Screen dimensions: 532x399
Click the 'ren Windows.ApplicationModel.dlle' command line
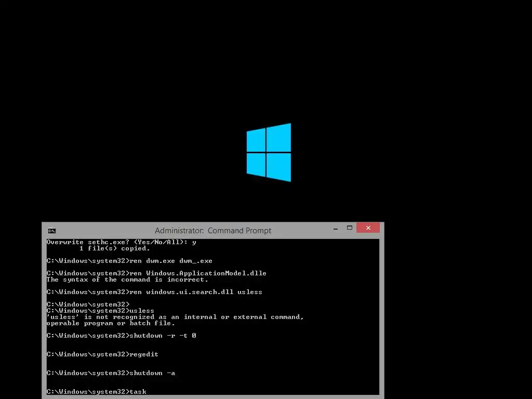(156, 273)
